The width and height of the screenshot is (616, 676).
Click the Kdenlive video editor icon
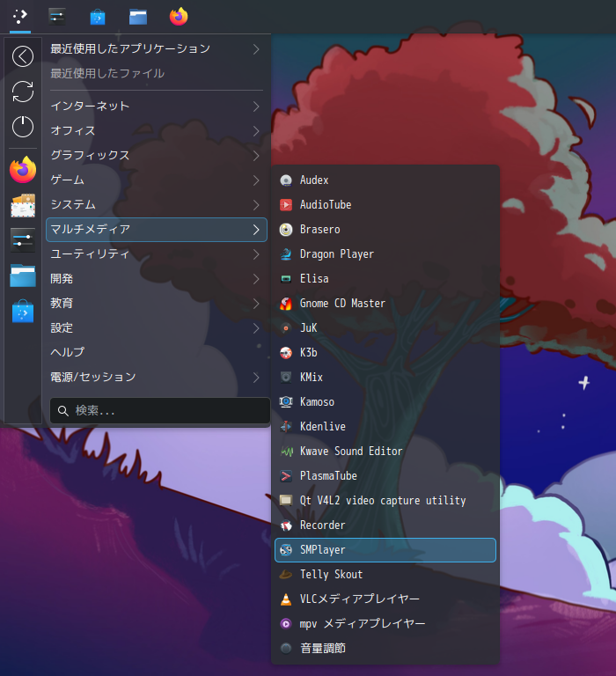[x=286, y=426]
